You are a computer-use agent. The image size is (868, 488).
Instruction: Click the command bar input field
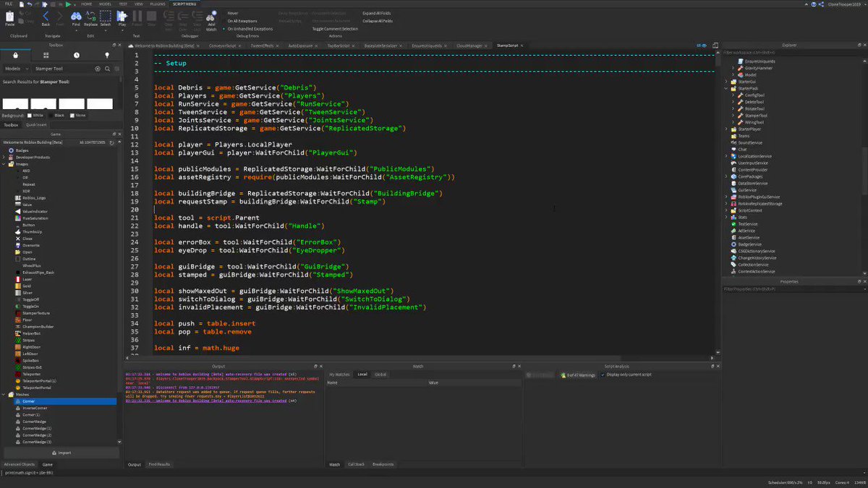434,473
